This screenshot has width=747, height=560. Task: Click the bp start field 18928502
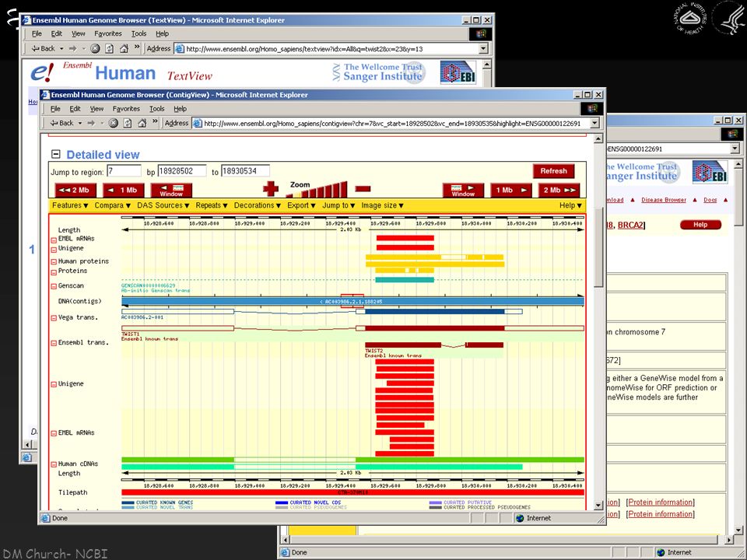pos(182,171)
